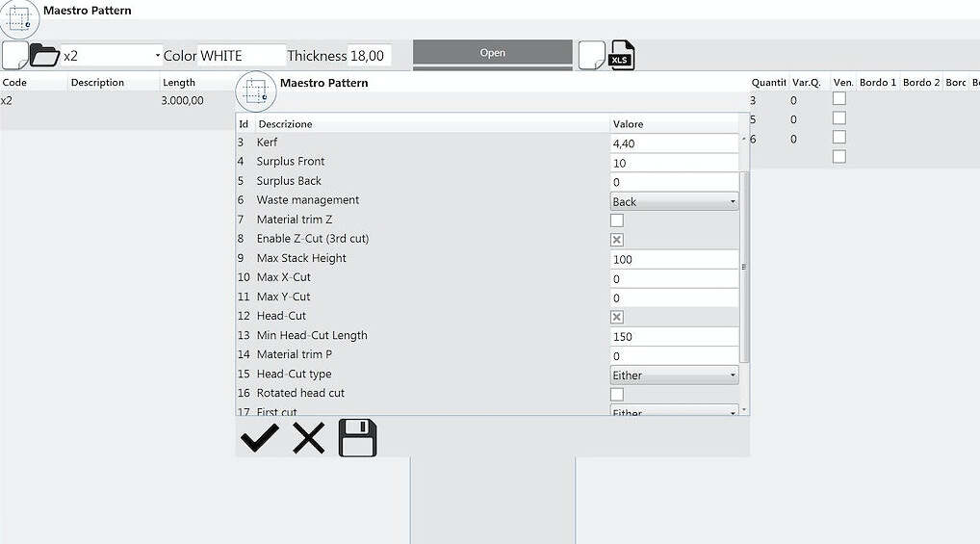Check the Ven. box in the last row
The image size is (980, 544).
(x=839, y=156)
